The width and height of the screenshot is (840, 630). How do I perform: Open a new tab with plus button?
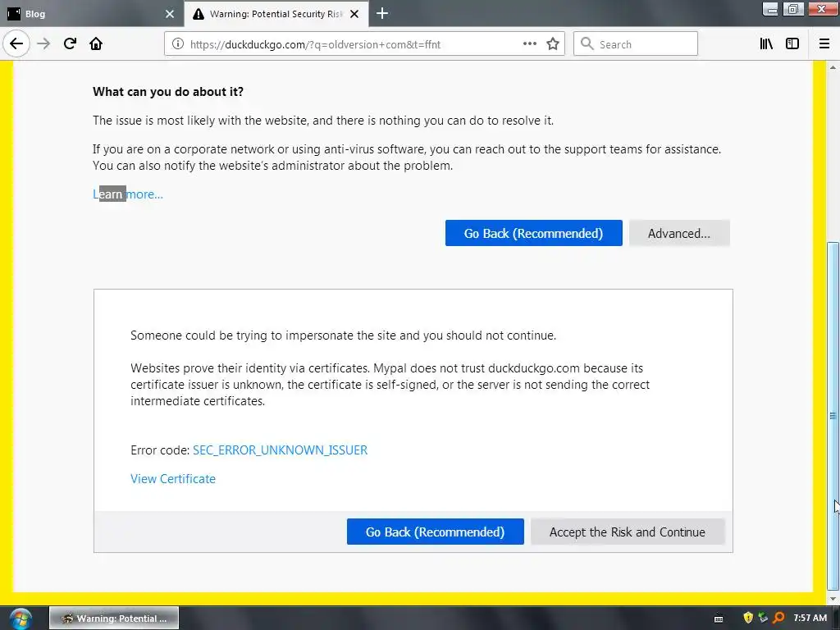pyautogui.click(x=382, y=13)
